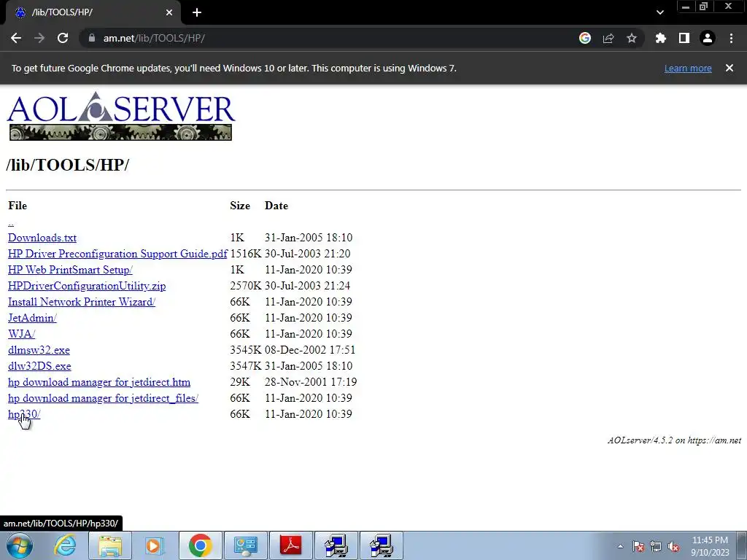Download HPDriverConfigurationUtility.zip
Screen dimensions: 747x560
(x=87, y=286)
